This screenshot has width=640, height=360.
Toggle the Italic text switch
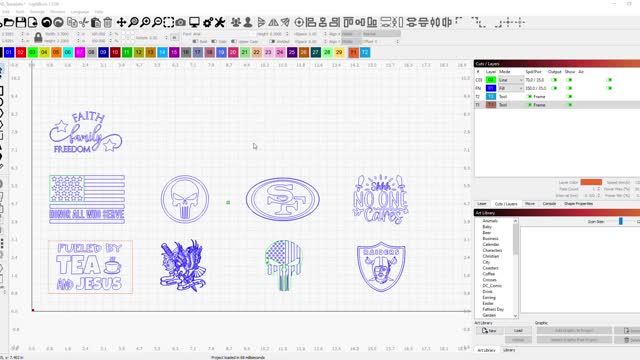tap(214, 42)
